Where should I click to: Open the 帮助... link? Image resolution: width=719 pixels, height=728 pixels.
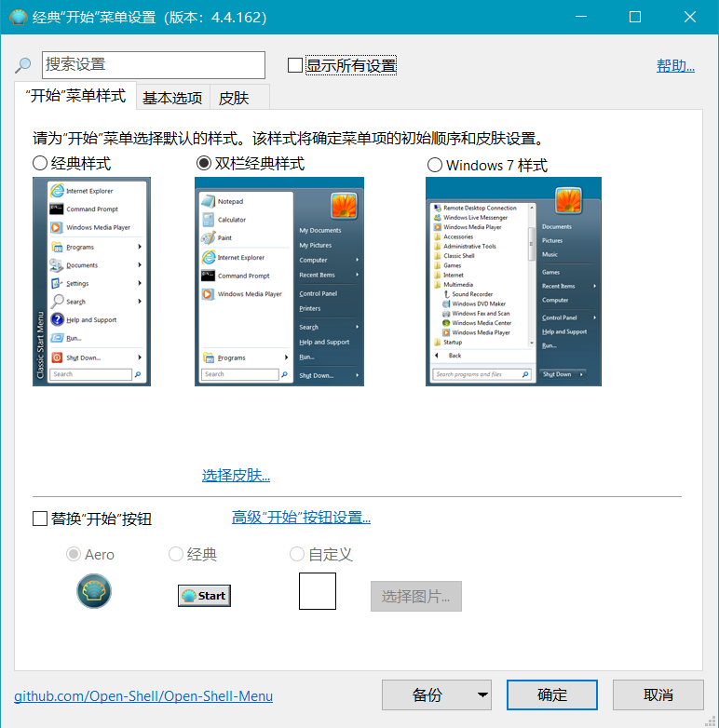pos(675,66)
